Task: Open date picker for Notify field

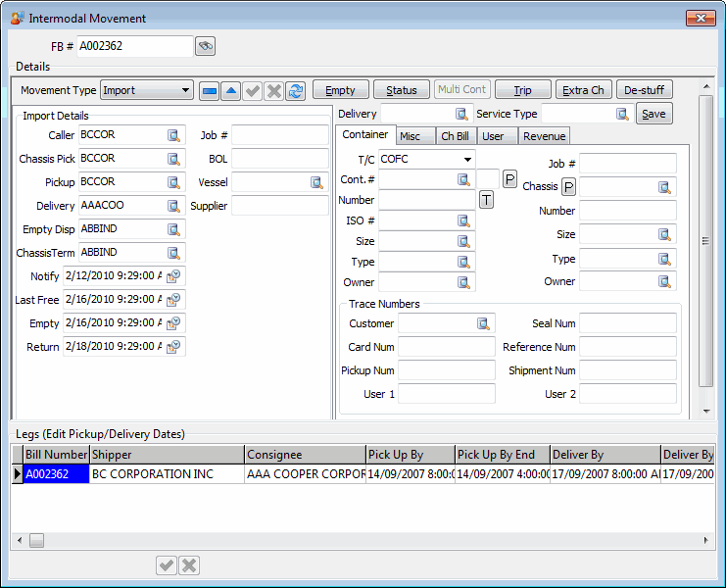Action: click(x=173, y=276)
